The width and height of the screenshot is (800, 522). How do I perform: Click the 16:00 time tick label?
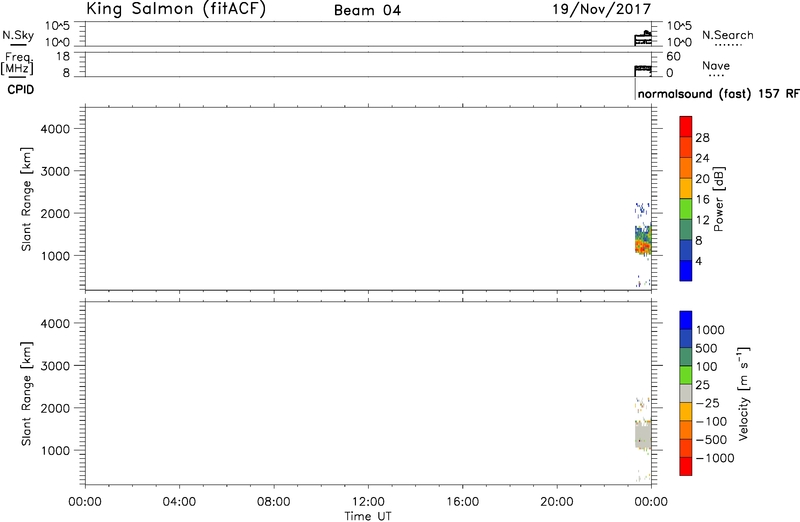462,502
